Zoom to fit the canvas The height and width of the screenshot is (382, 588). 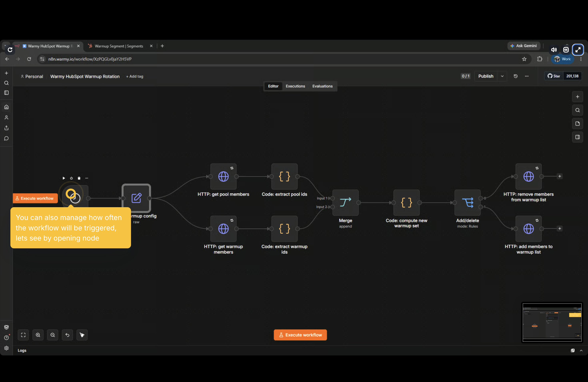[x=23, y=335]
